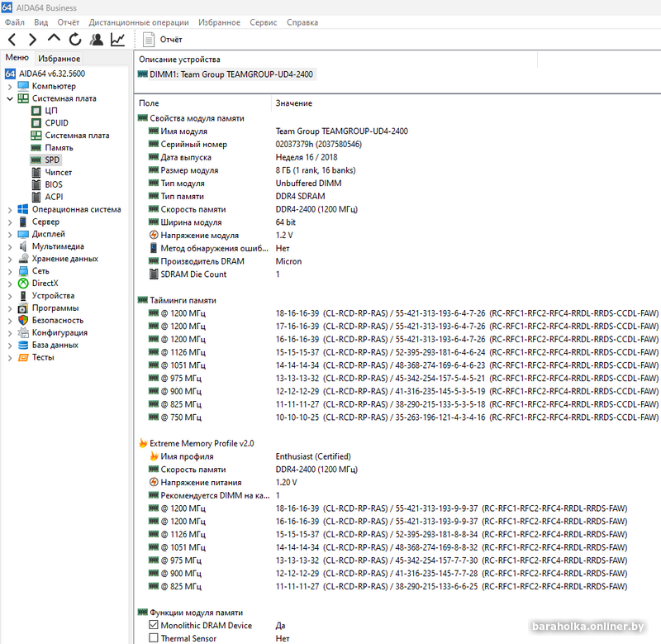This screenshot has height=644, width=661.
Task: Select the Напряжение модуля row
Action: [x=221, y=236]
